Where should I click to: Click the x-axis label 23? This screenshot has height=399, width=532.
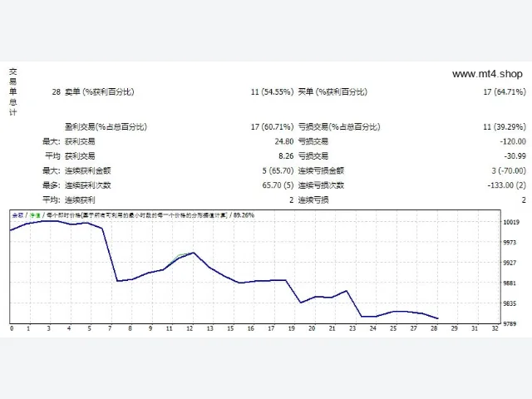pyautogui.click(x=352, y=328)
